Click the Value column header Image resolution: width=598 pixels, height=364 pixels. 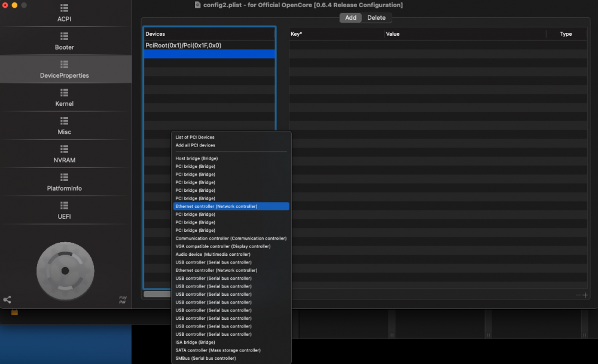[x=465, y=34]
